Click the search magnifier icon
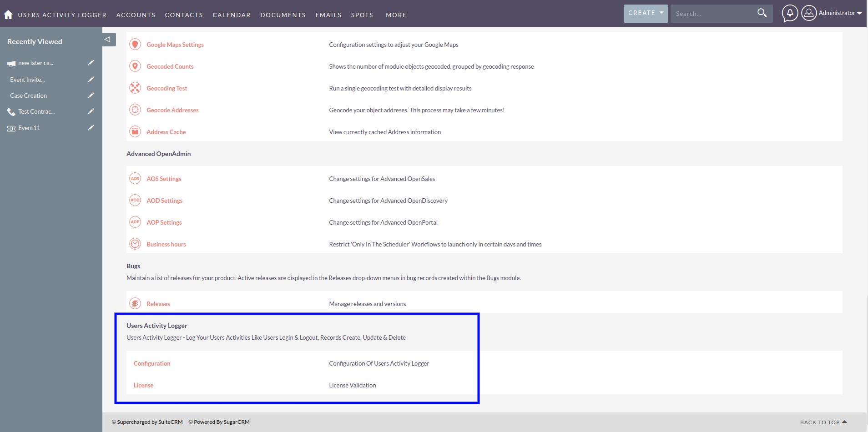The height and width of the screenshot is (432, 868). [x=762, y=13]
